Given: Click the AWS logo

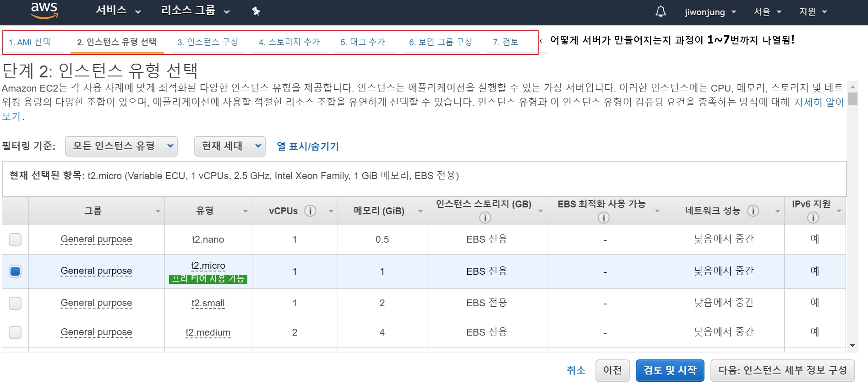Looking at the screenshot, I should click(44, 11).
